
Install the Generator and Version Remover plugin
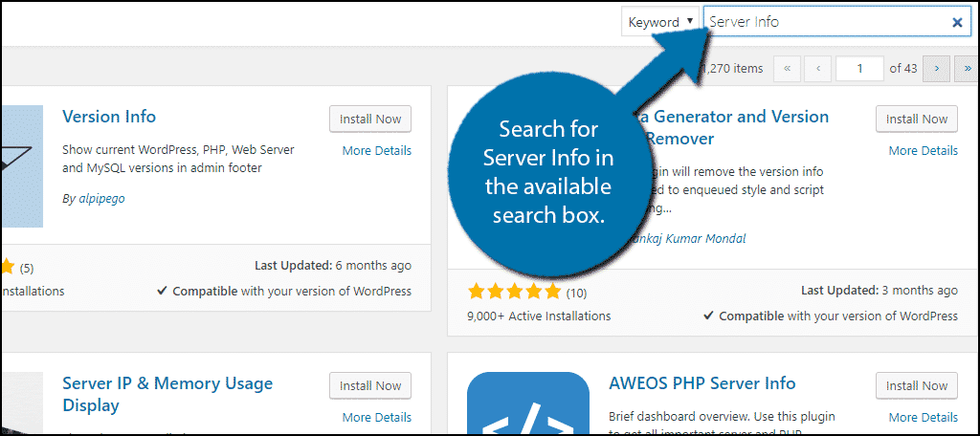[916, 119]
